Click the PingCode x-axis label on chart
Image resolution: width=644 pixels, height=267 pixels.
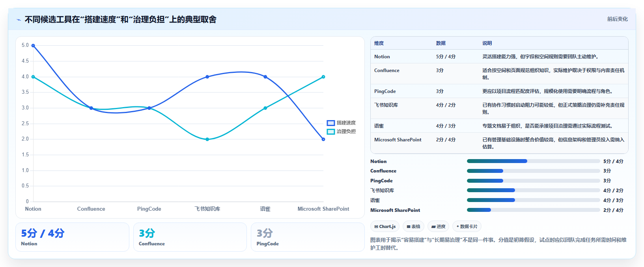coord(149,209)
